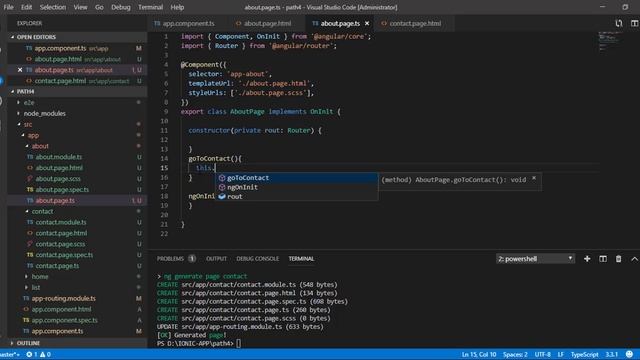
Task: Change indentation via Spaces: 2
Action: pos(515,354)
